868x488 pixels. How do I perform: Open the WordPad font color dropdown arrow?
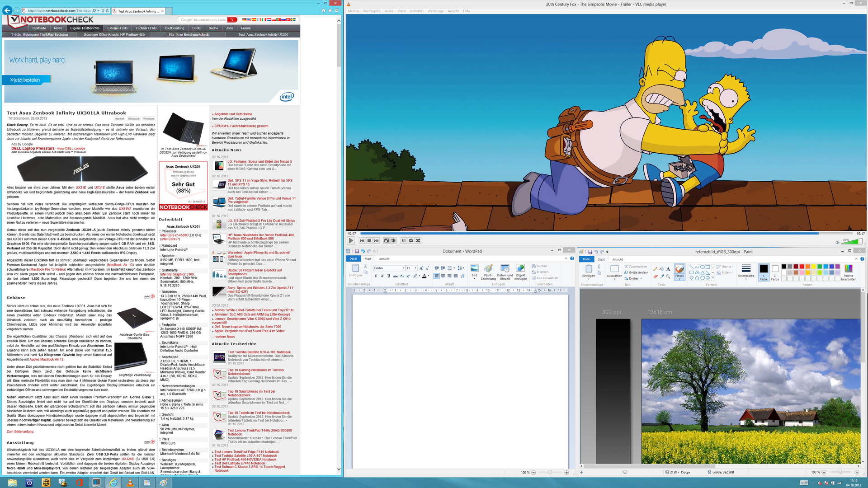[429, 276]
